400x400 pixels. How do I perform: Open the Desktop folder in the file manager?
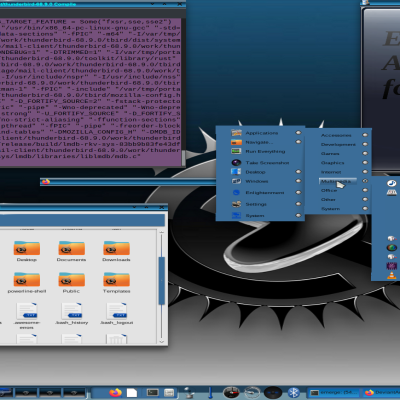click(27, 251)
